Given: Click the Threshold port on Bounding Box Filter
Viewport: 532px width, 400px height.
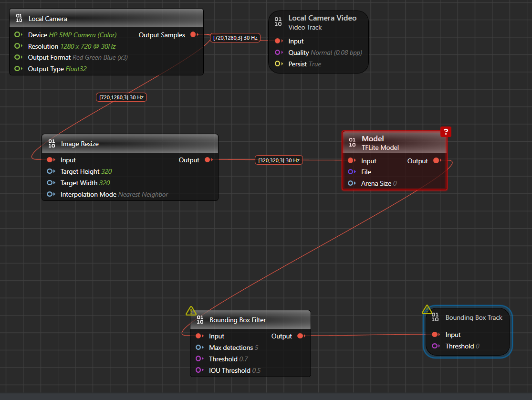Looking at the screenshot, I should pyautogui.click(x=199, y=359).
